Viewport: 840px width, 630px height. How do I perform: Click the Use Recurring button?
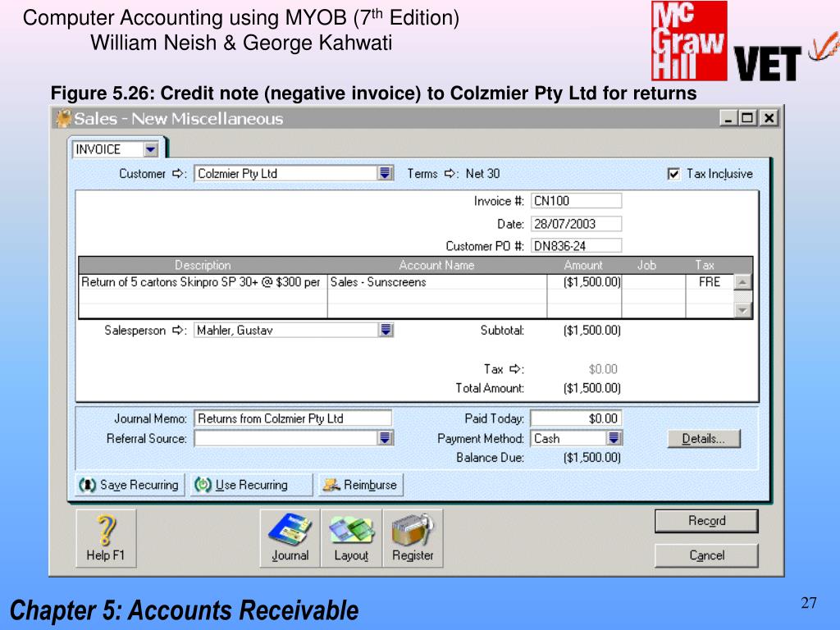tap(251, 485)
